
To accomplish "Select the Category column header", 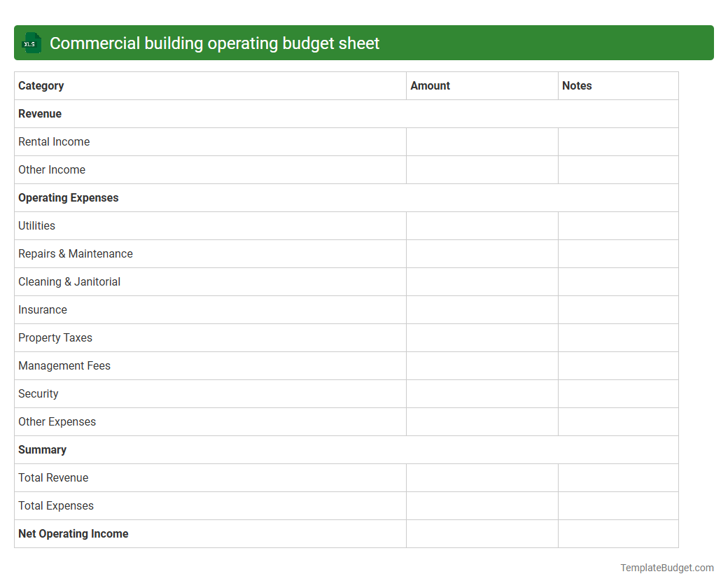I will (x=41, y=85).
